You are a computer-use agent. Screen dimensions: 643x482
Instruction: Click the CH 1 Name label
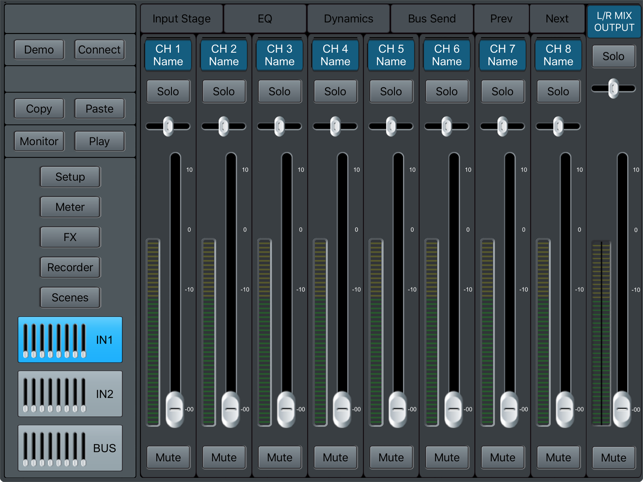(168, 55)
